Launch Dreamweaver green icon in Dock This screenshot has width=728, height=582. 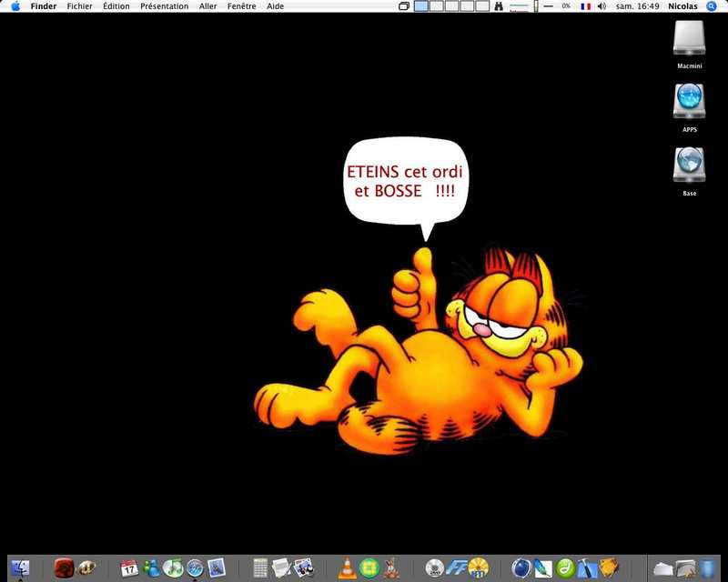tap(565, 568)
